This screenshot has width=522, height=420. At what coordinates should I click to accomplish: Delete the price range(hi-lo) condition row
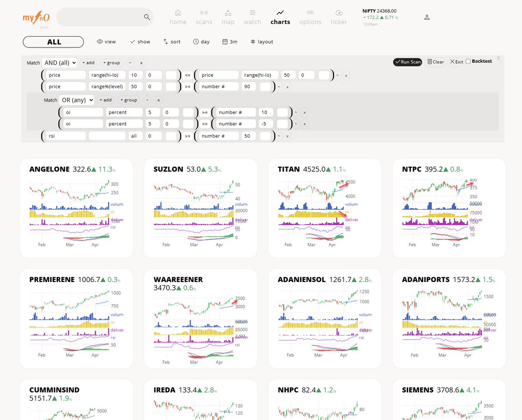pyautogui.click(x=346, y=75)
